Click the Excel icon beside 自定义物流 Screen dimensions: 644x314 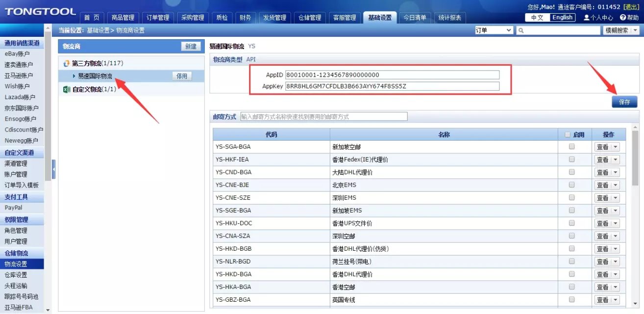coord(67,89)
